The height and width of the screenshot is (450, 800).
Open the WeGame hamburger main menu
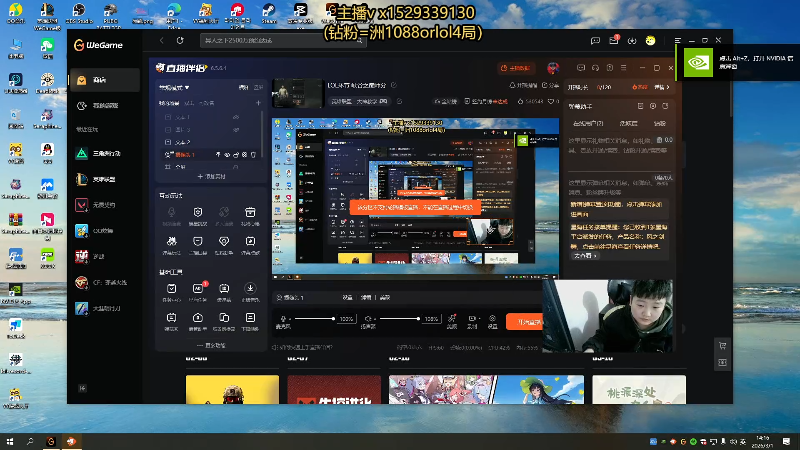678,40
